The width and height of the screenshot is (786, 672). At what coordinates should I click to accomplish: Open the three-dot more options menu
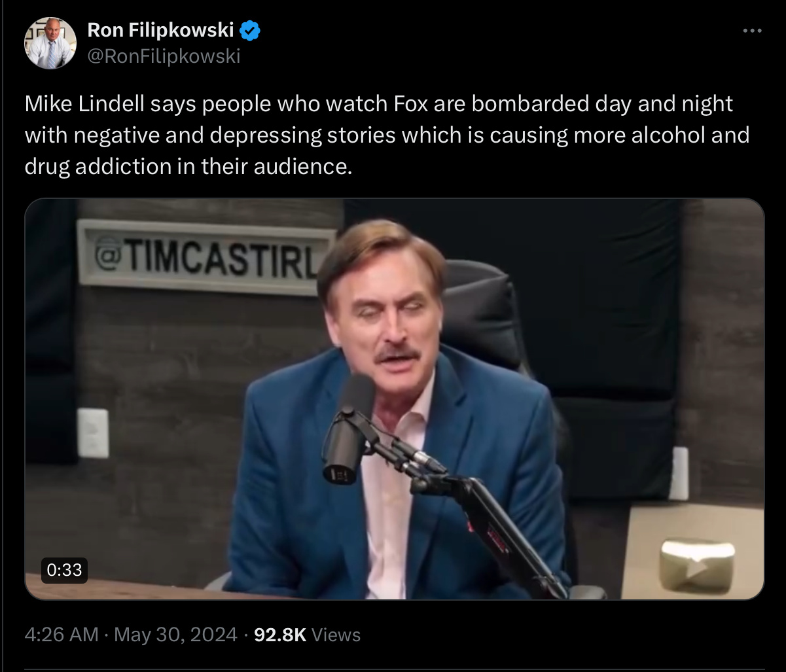[x=753, y=30]
